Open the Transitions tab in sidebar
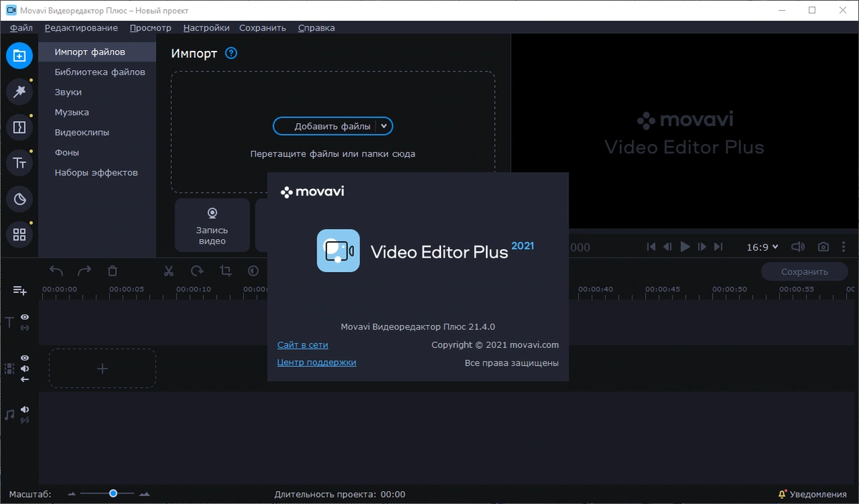The image size is (859, 504). 19,127
